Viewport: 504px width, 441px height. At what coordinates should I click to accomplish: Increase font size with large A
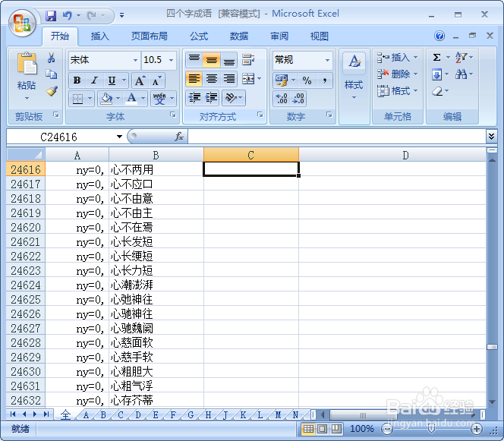[140, 80]
